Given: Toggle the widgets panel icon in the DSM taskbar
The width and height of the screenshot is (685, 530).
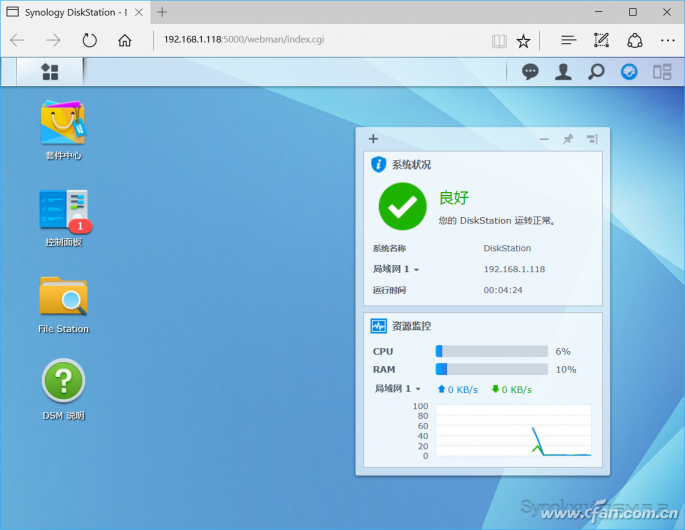Looking at the screenshot, I should click(629, 72).
